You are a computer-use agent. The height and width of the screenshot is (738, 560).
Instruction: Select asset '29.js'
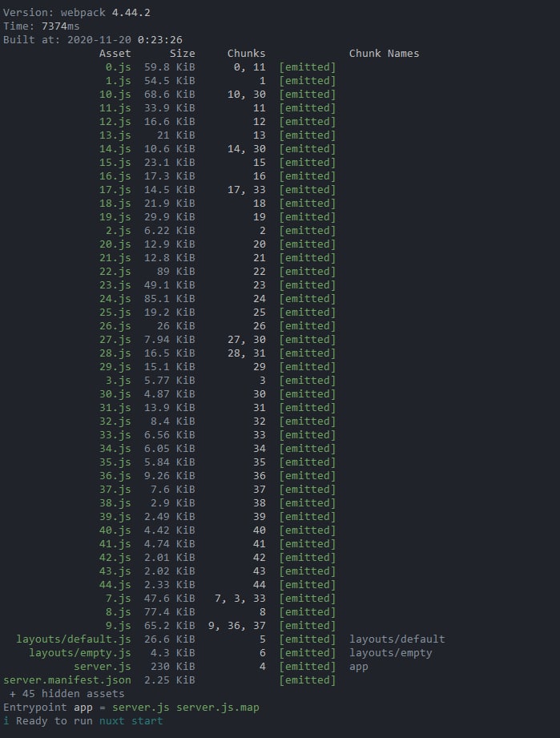click(115, 367)
